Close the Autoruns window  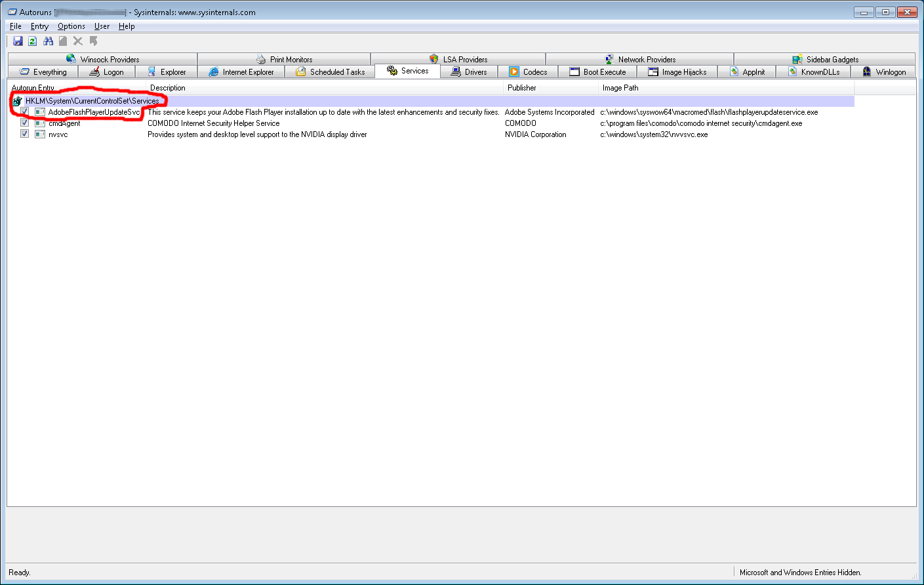point(908,12)
